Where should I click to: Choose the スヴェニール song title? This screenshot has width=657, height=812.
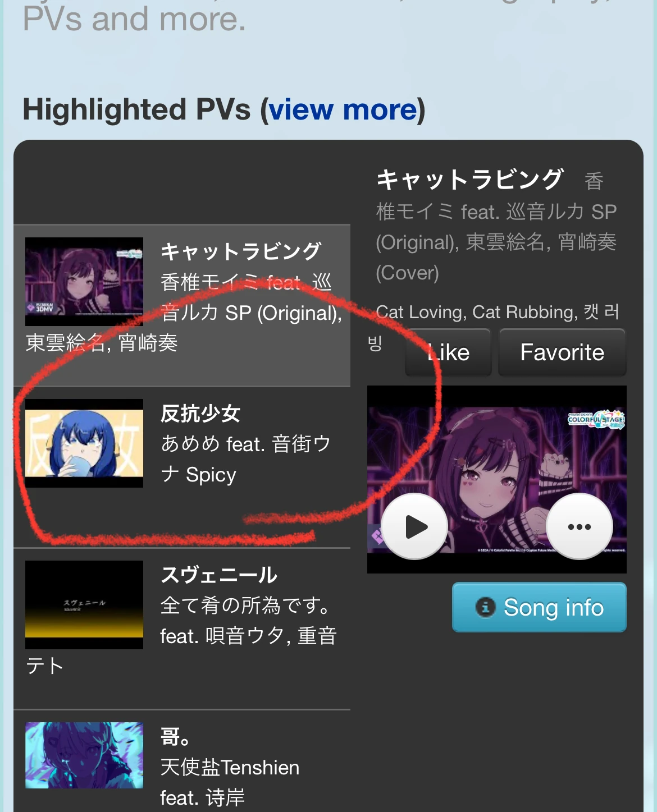(219, 575)
